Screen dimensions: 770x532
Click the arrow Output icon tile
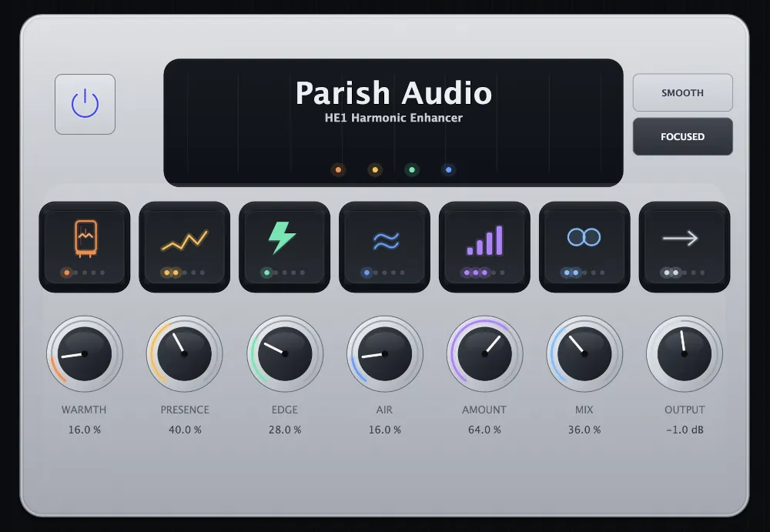(x=685, y=246)
